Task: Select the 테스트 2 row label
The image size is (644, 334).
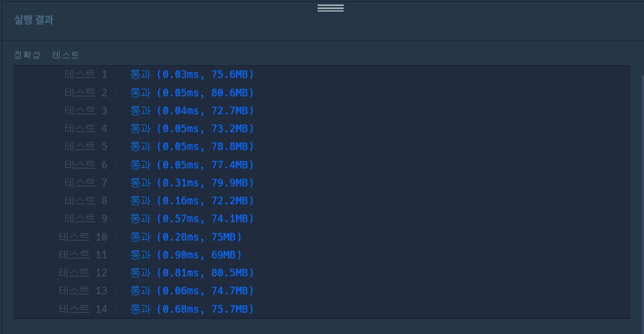Action: 86,93
